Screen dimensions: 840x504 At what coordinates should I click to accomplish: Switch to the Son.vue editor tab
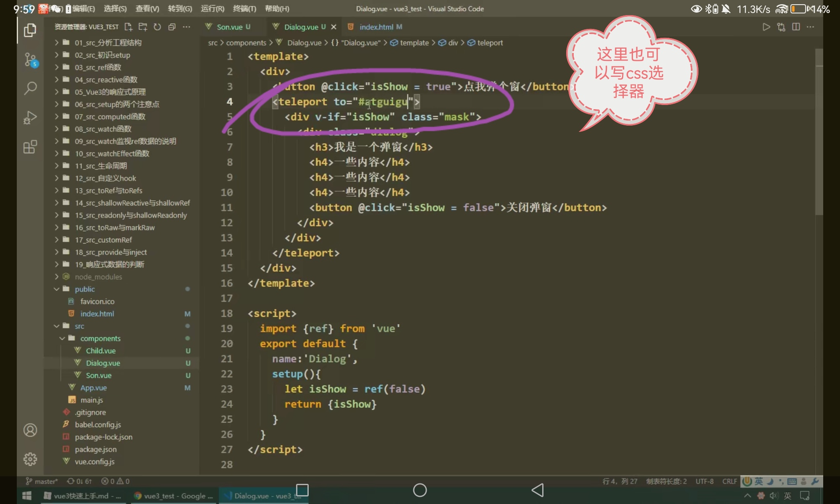[229, 27]
